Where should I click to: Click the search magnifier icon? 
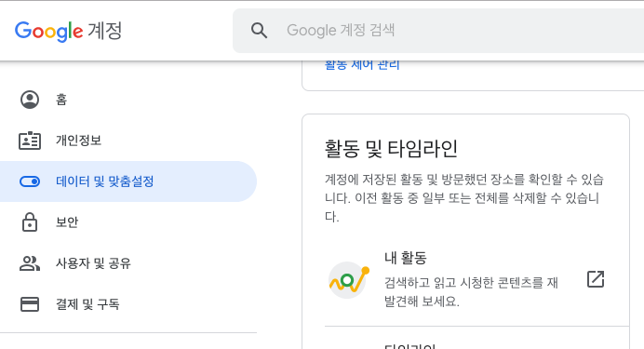(259, 31)
